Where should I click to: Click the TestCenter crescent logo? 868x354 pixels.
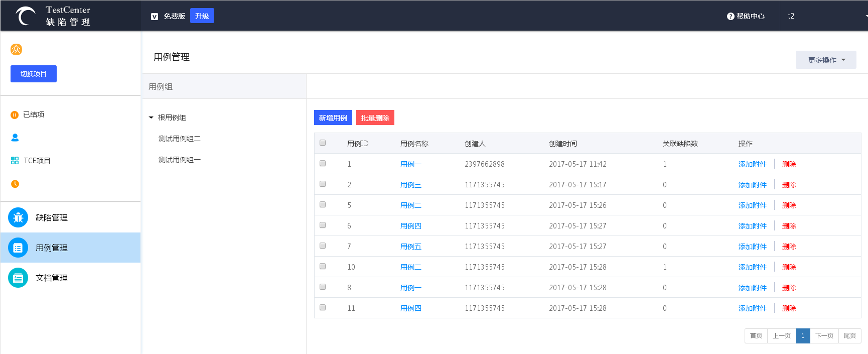click(x=25, y=16)
